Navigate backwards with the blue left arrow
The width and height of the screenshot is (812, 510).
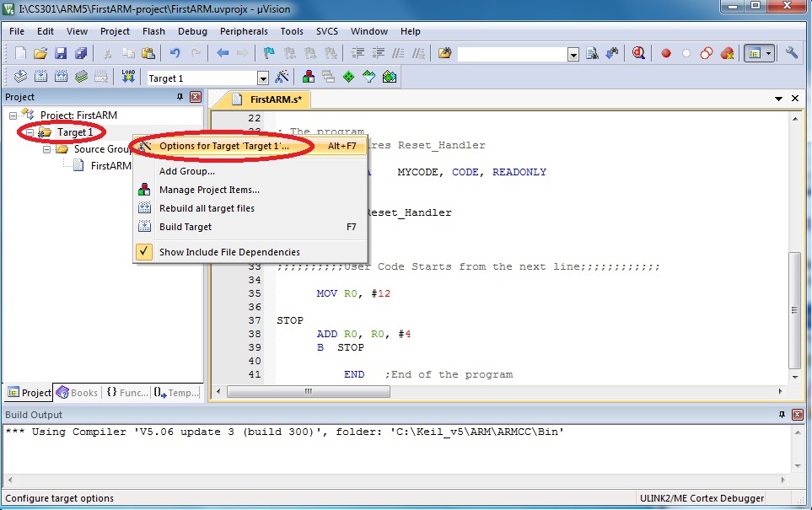click(x=223, y=53)
